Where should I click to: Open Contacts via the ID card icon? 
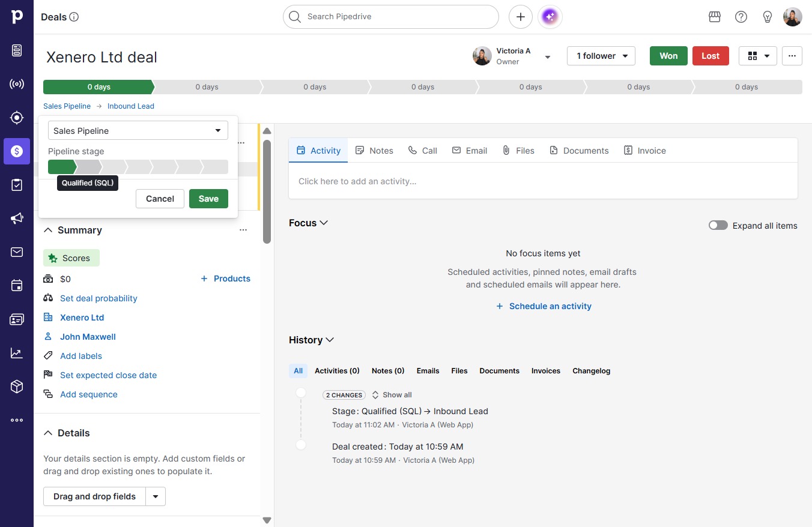17,319
